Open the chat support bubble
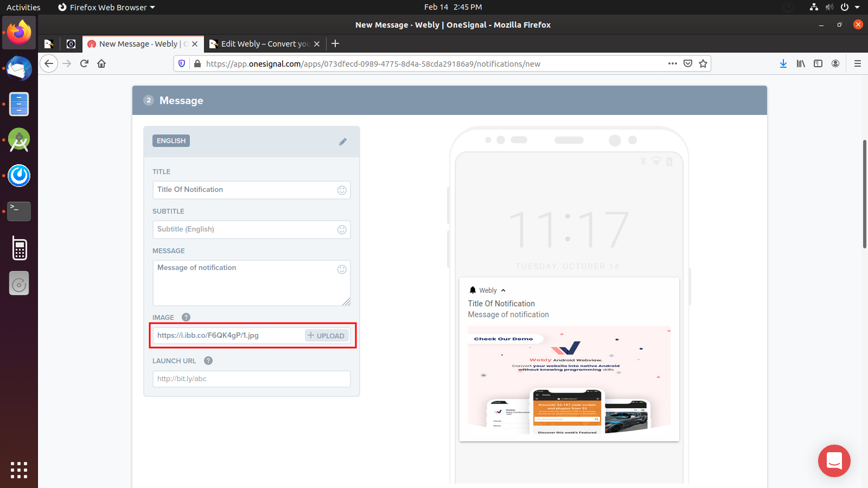This screenshot has height=488, width=868. click(834, 461)
